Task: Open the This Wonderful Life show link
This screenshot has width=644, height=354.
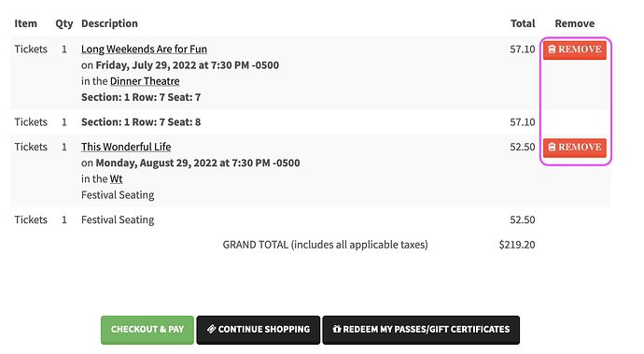Action: tap(126, 147)
